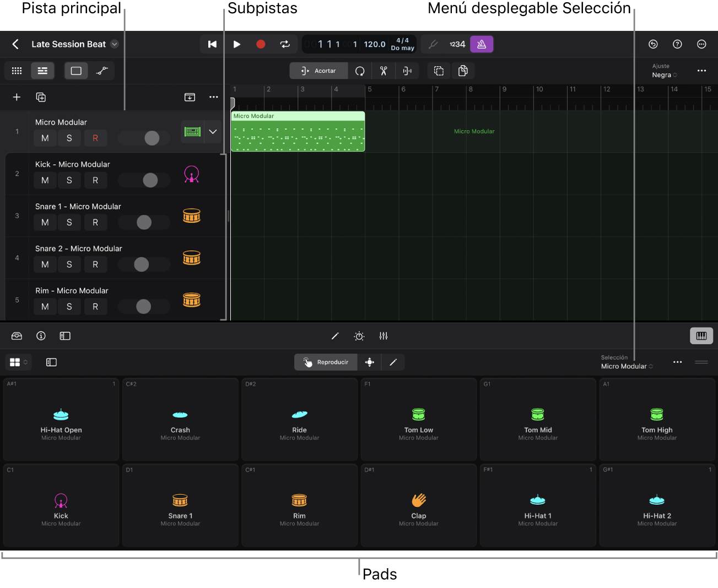Record-arm the Micro Modular main track
The width and height of the screenshot is (718, 588).
tap(95, 138)
